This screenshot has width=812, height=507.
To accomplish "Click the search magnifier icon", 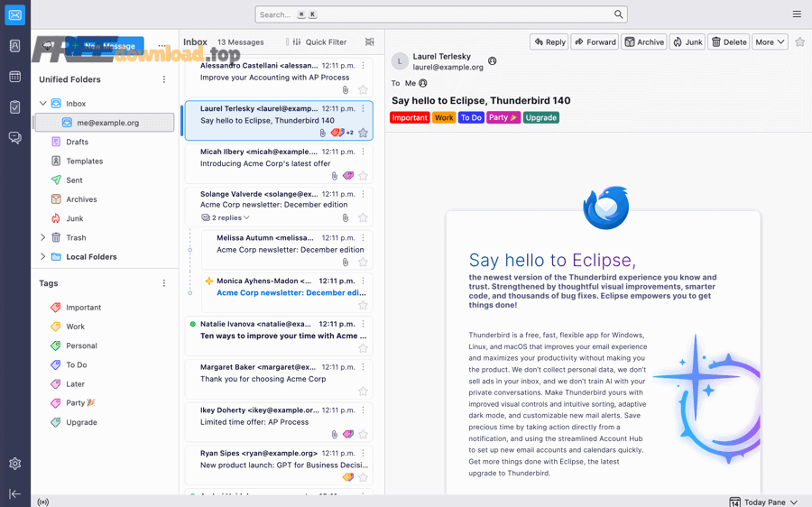I will click(x=618, y=14).
